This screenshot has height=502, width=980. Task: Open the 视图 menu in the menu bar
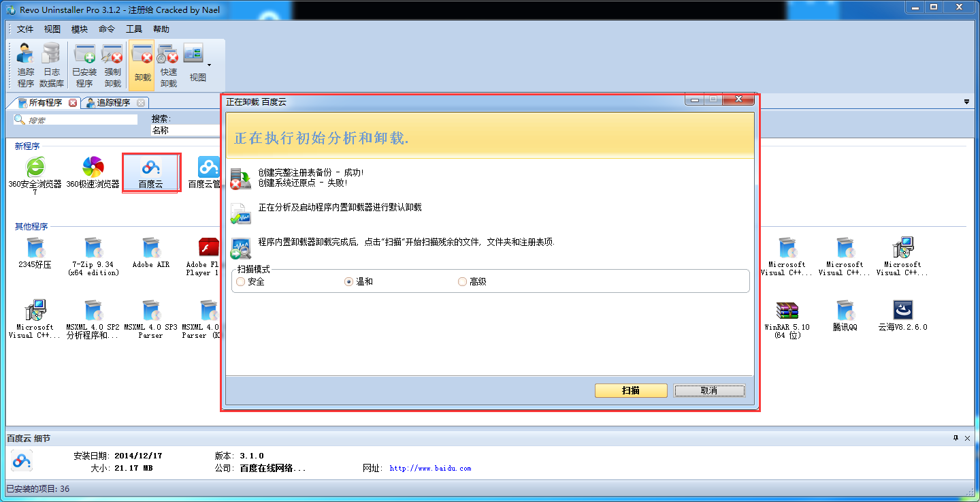pos(52,29)
